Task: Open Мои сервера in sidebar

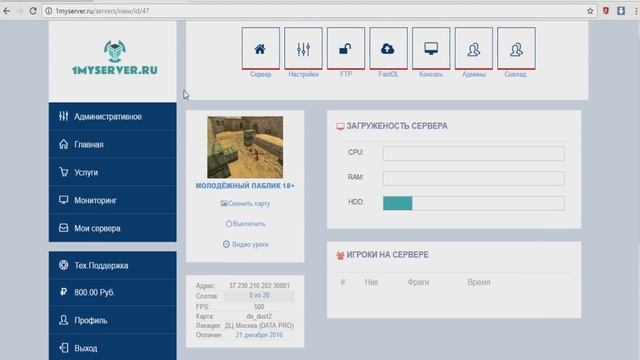Action: pos(113,228)
